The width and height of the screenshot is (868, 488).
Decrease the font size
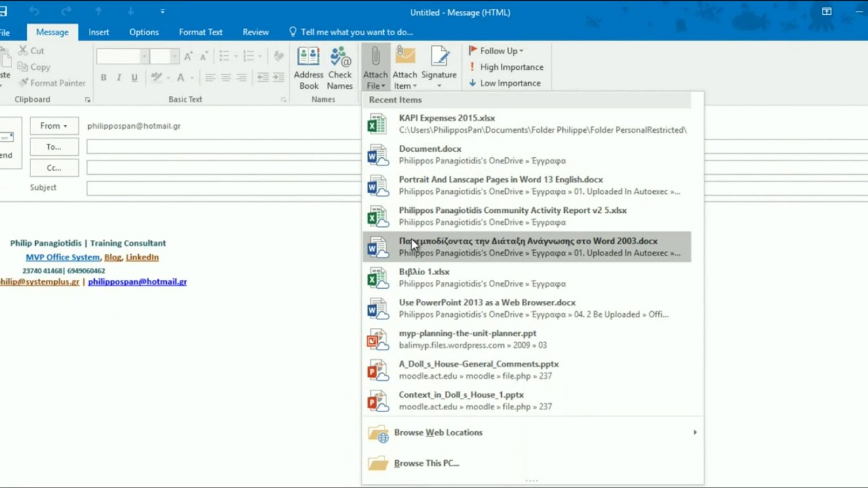pyautogui.click(x=203, y=56)
